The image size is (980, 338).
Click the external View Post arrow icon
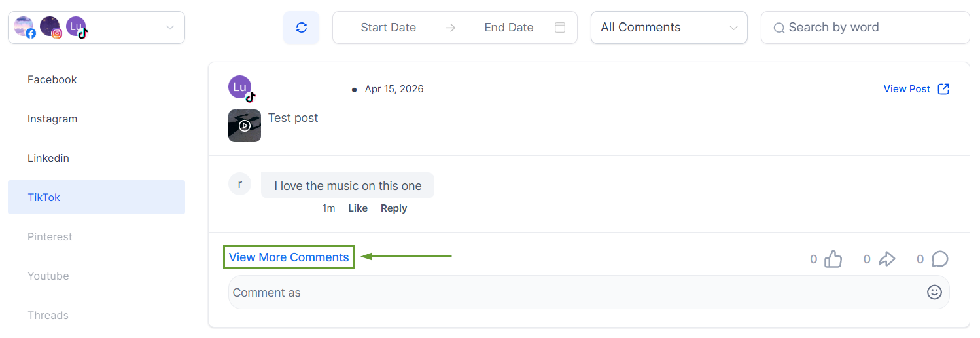click(943, 89)
